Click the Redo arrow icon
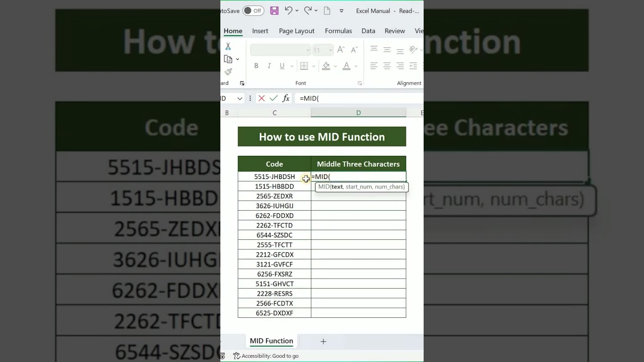This screenshot has width=644, height=362. pos(308,11)
